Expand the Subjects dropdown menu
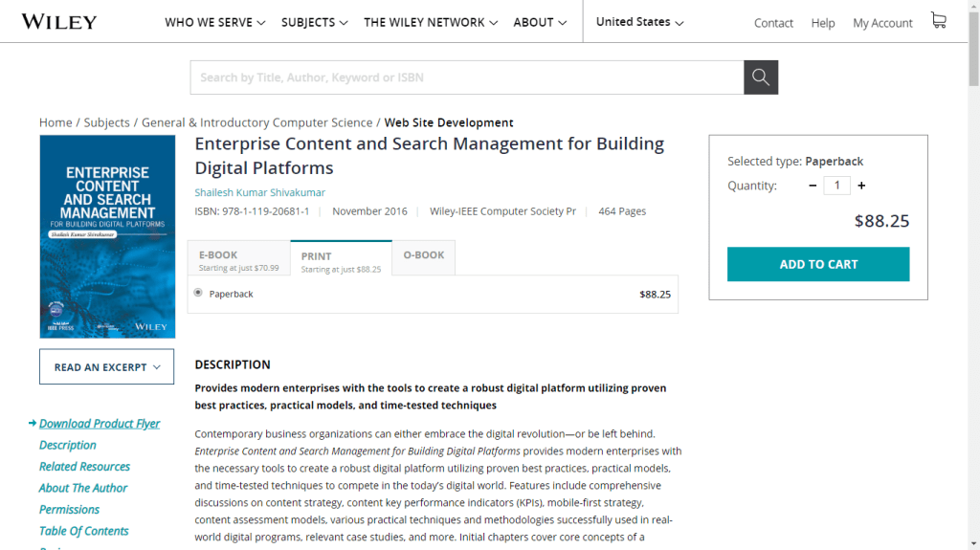The image size is (980, 550). [x=314, y=22]
